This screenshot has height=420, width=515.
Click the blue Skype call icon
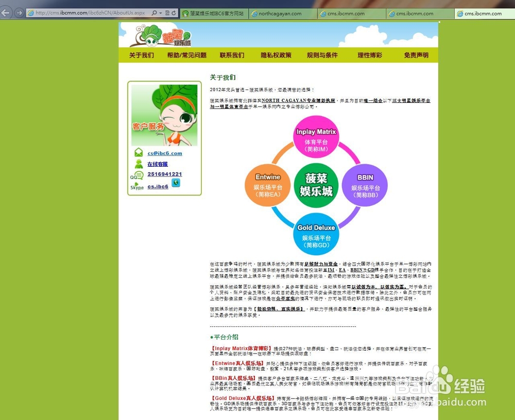(x=176, y=183)
